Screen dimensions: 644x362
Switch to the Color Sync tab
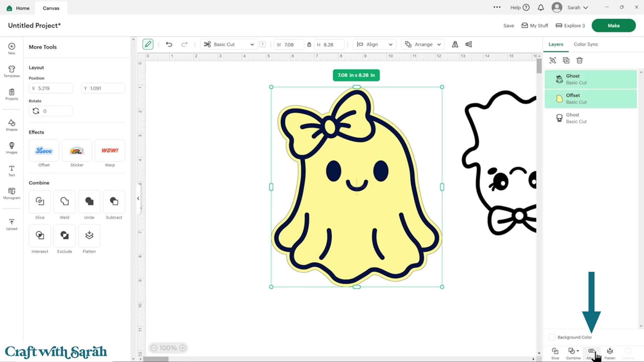(x=586, y=44)
